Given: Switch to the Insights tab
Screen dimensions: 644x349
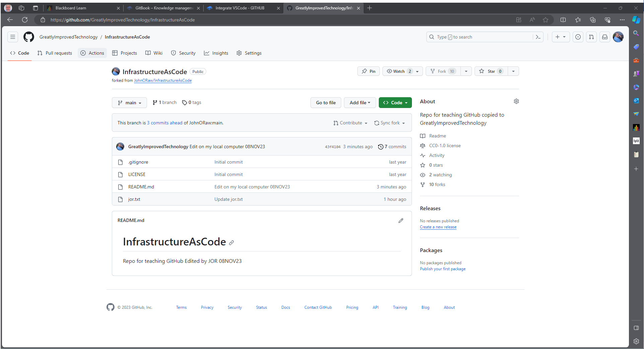Looking at the screenshot, I should tap(216, 53).
